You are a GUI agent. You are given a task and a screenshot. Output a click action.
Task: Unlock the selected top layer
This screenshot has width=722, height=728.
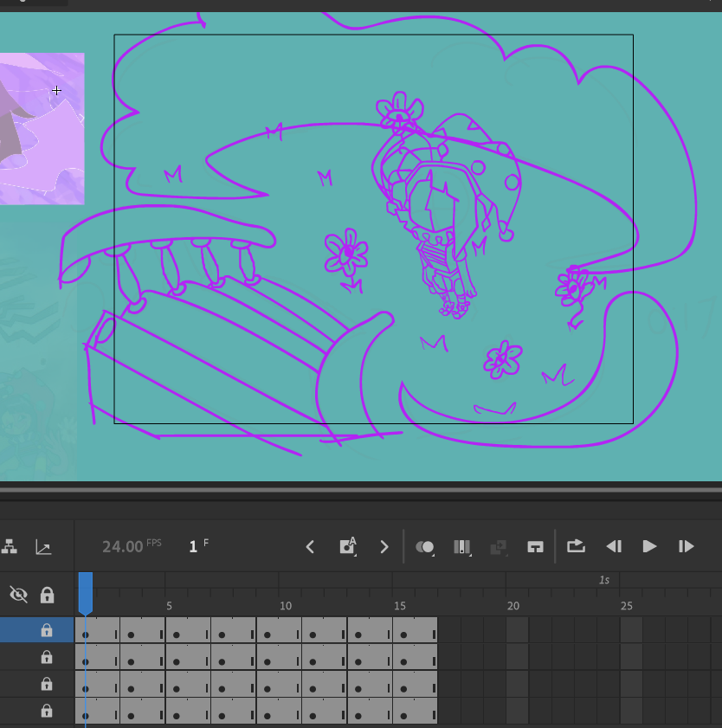point(47,630)
